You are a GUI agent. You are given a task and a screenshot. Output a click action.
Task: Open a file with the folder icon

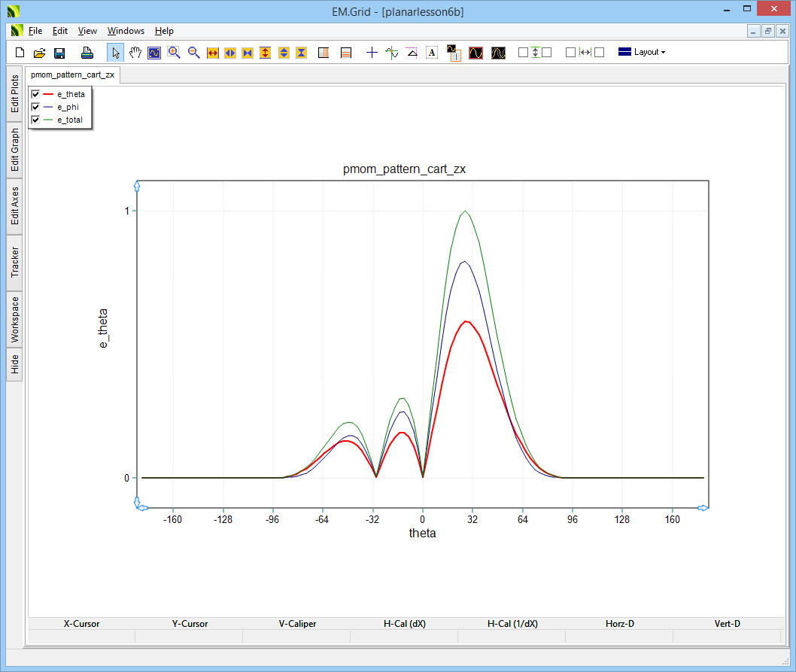[40, 53]
